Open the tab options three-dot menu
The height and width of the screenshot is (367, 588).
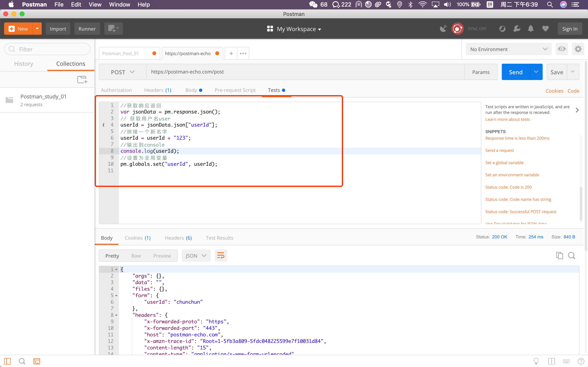(x=243, y=53)
